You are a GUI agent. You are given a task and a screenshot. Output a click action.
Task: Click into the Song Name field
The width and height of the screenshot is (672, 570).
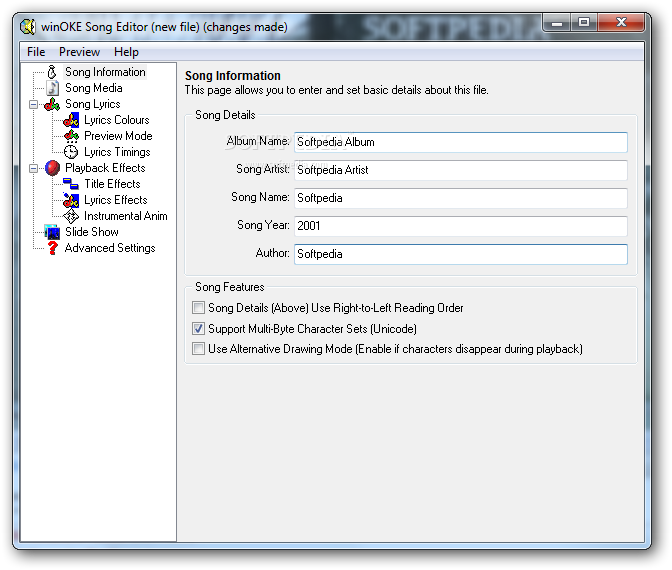(461, 198)
